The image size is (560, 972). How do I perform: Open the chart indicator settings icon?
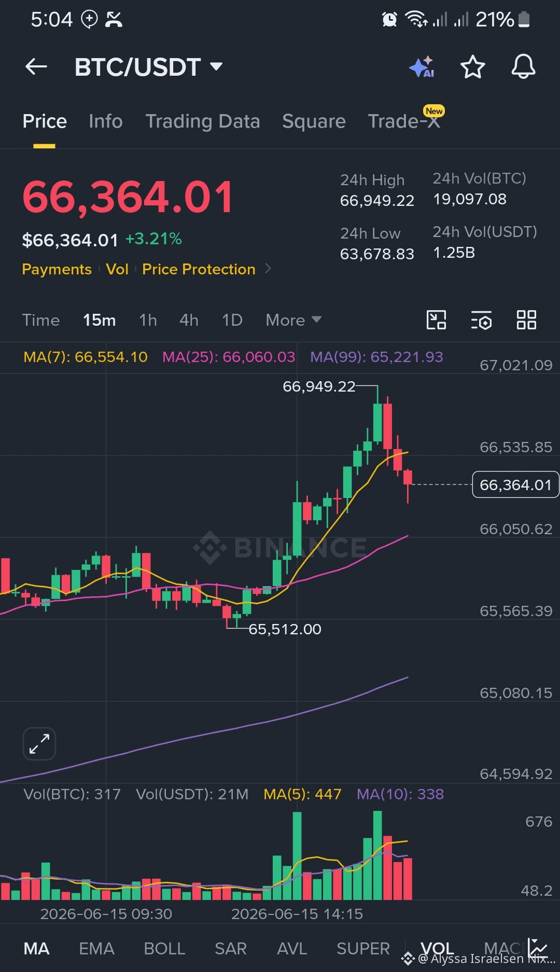pos(481,320)
